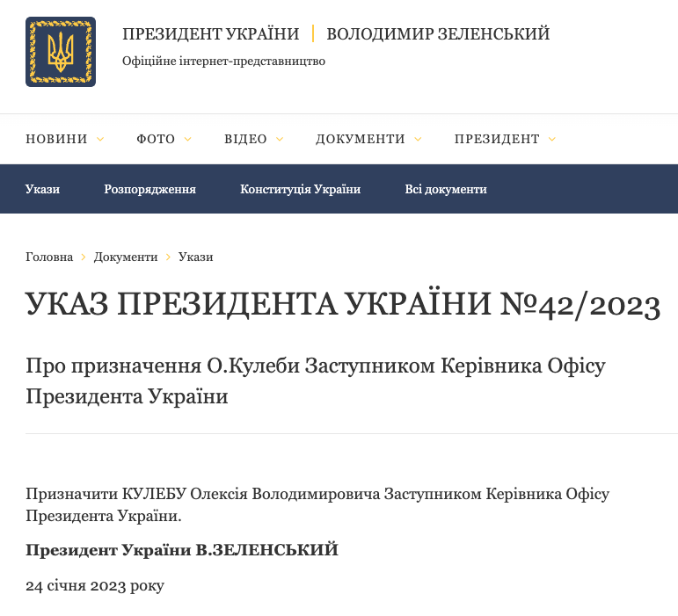Expand the chevron beside ДОКУМЕНТИ in main menu
The image size is (678, 616).
418,139
